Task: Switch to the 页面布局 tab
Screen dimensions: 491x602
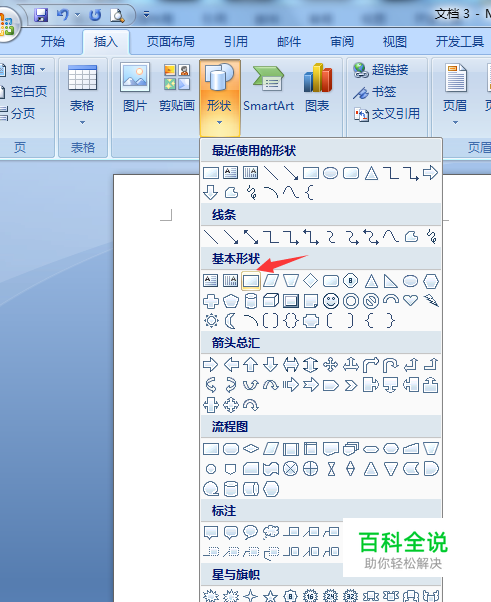Action: (x=171, y=41)
